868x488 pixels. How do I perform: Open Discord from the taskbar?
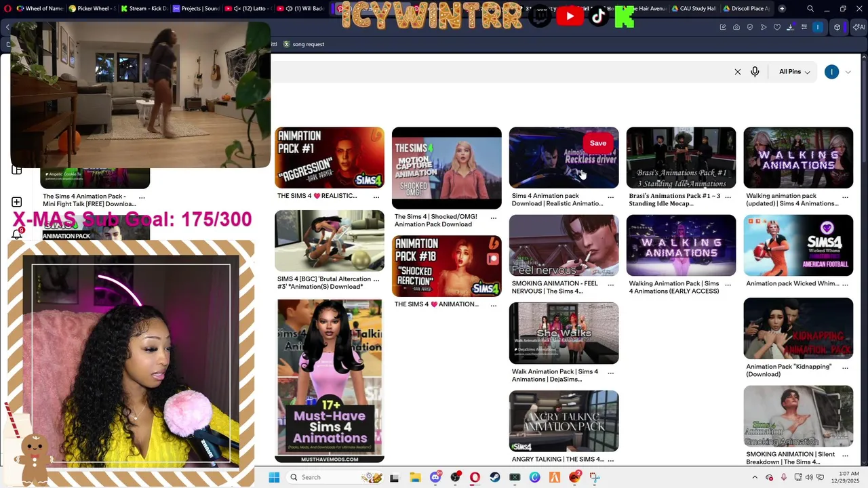pyautogui.click(x=435, y=477)
